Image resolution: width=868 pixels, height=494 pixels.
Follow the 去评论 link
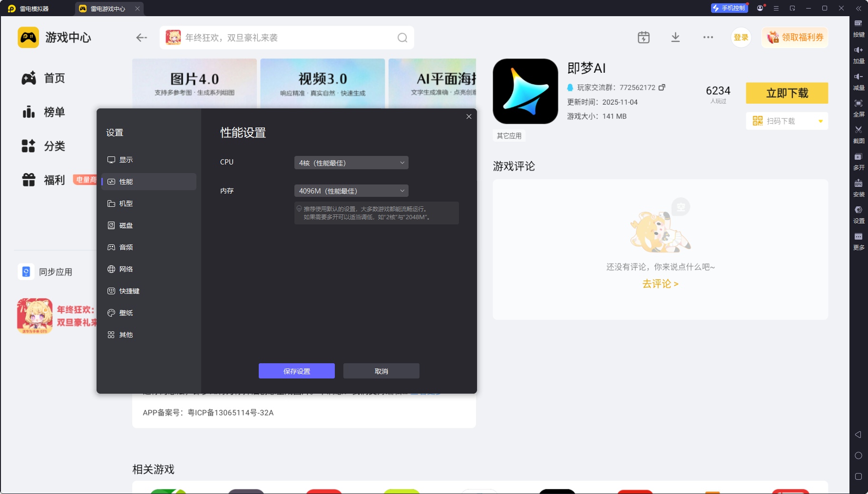pyautogui.click(x=660, y=284)
